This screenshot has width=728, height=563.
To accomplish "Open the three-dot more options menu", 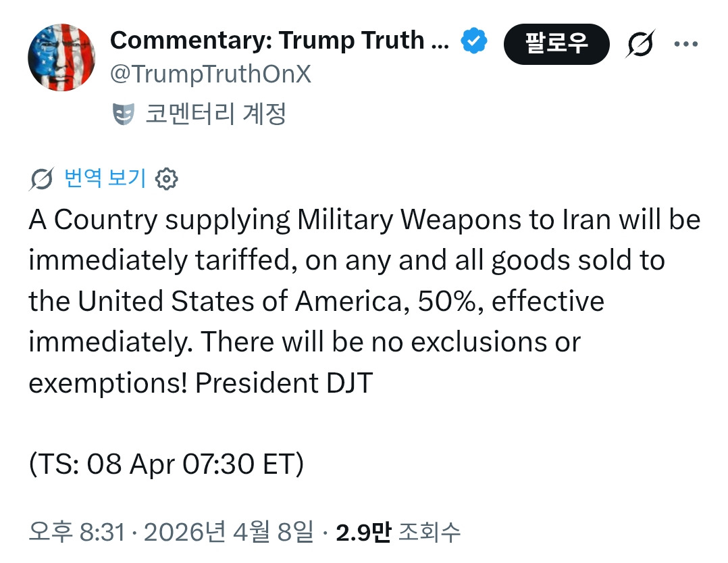I will click(686, 44).
